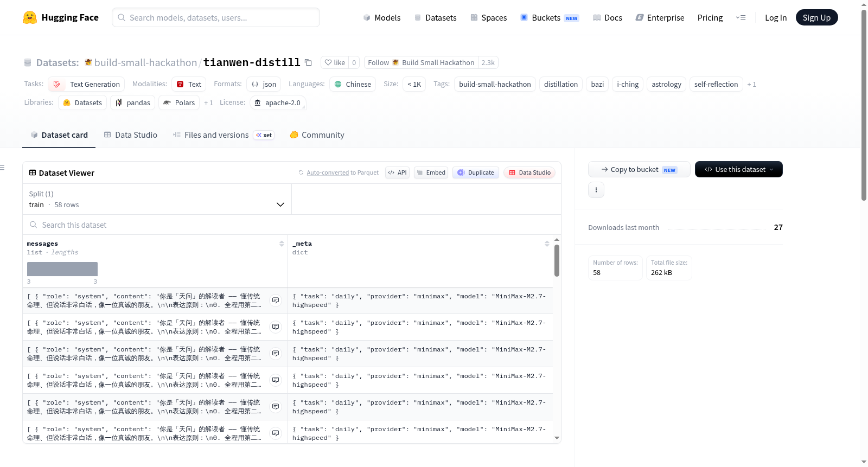Click the astrology tag
868x467 pixels.
(666, 84)
